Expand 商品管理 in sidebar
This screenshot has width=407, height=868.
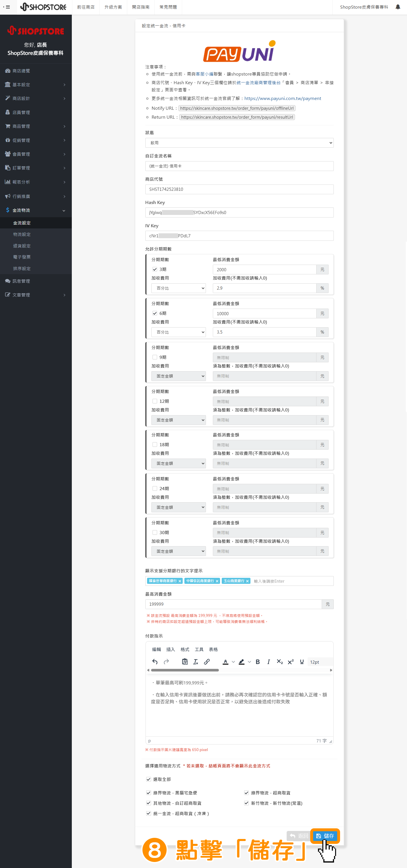pyautogui.click(x=36, y=126)
